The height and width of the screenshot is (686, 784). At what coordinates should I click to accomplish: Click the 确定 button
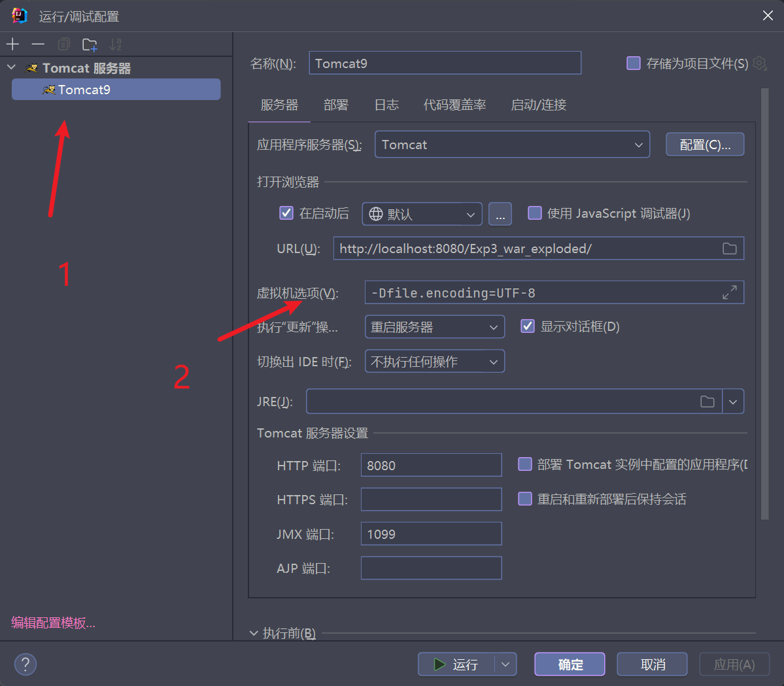[570, 664]
